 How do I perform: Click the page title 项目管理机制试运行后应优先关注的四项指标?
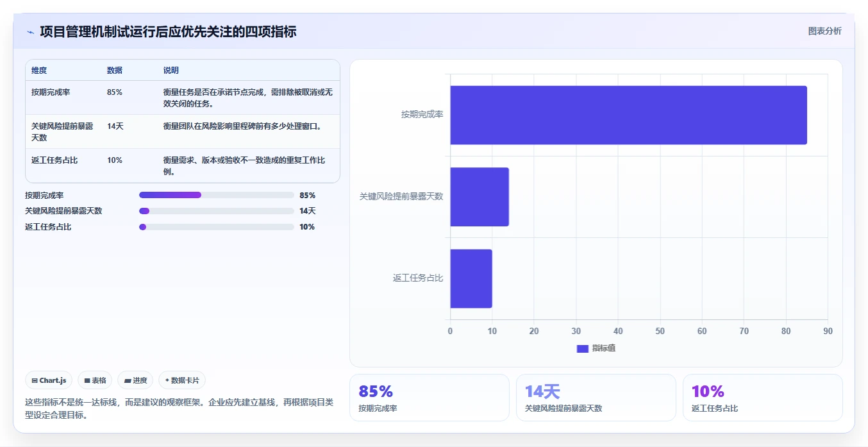click(x=168, y=32)
